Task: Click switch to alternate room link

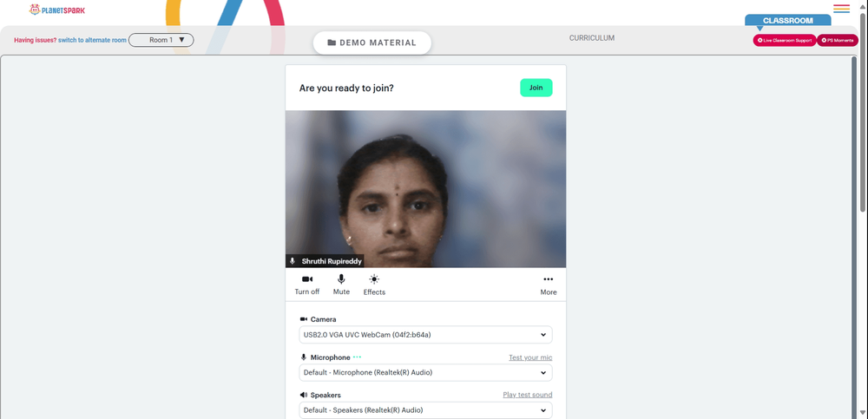Action: pos(92,40)
